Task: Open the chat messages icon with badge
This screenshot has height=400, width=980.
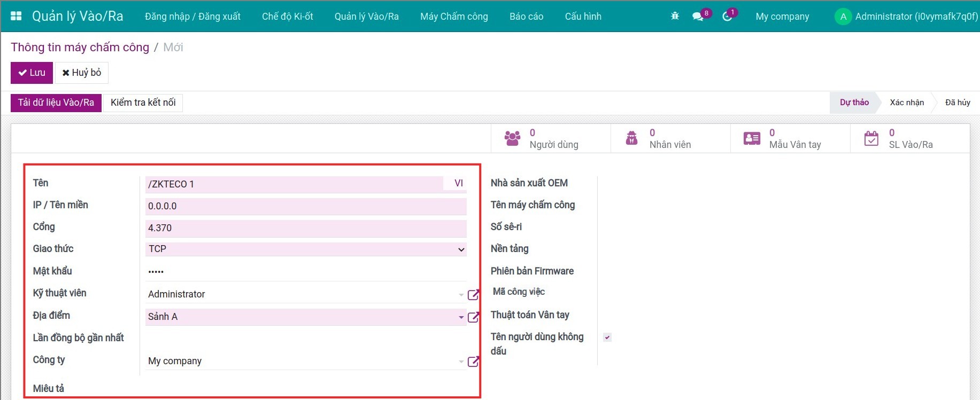Action: pos(698,16)
